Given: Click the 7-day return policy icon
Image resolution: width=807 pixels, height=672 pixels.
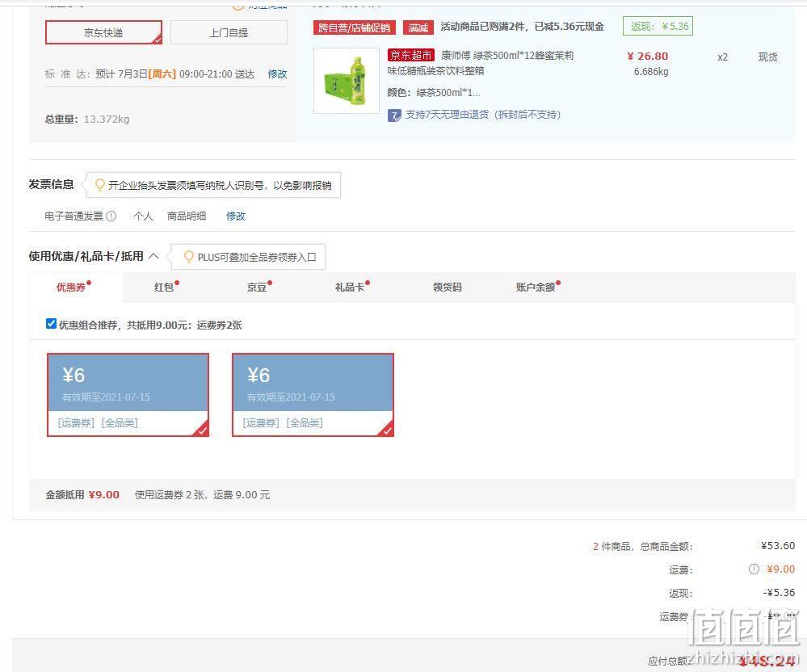Looking at the screenshot, I should [394, 115].
